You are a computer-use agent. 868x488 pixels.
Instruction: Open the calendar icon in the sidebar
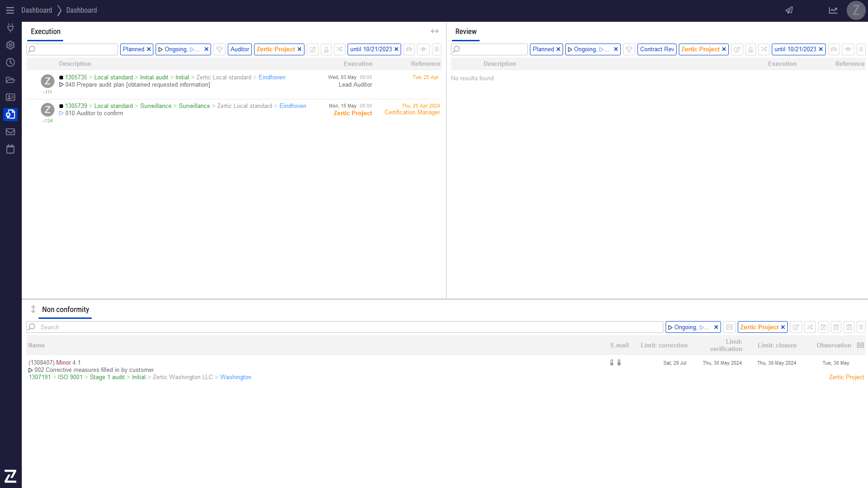(x=10, y=149)
